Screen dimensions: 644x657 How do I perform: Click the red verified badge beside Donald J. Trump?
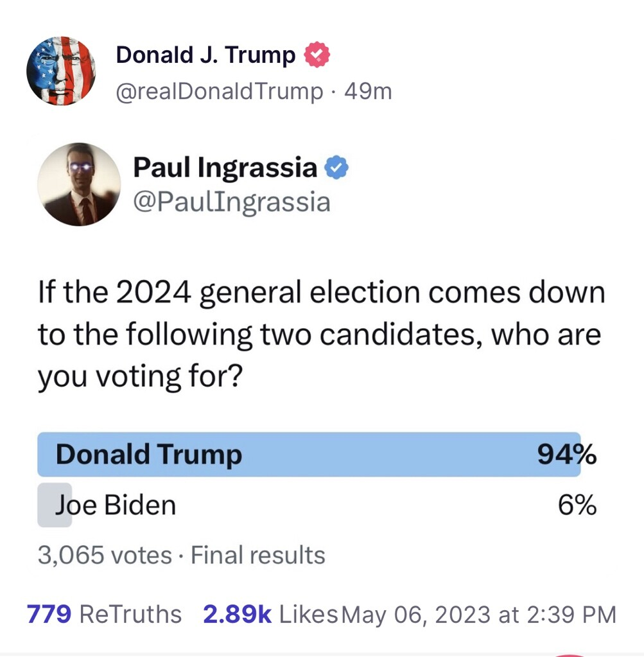click(x=316, y=56)
